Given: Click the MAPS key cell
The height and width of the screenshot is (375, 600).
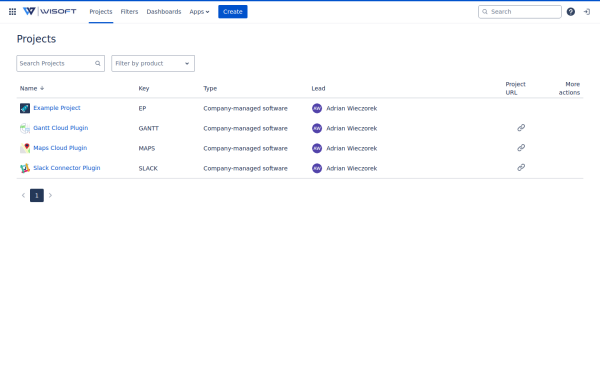Looking at the screenshot, I should (147, 148).
